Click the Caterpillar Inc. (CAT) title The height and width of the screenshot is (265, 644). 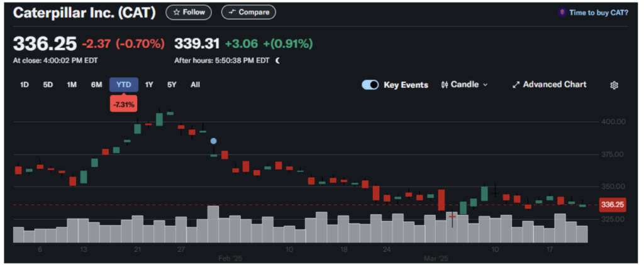pyautogui.click(x=85, y=13)
